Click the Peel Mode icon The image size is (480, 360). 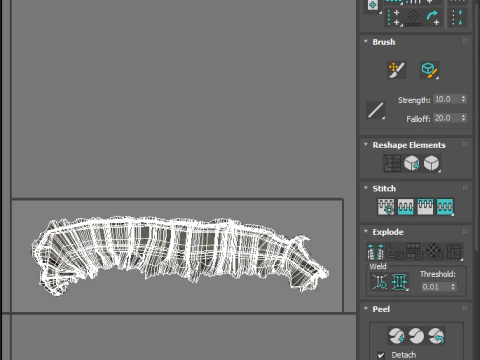416,336
